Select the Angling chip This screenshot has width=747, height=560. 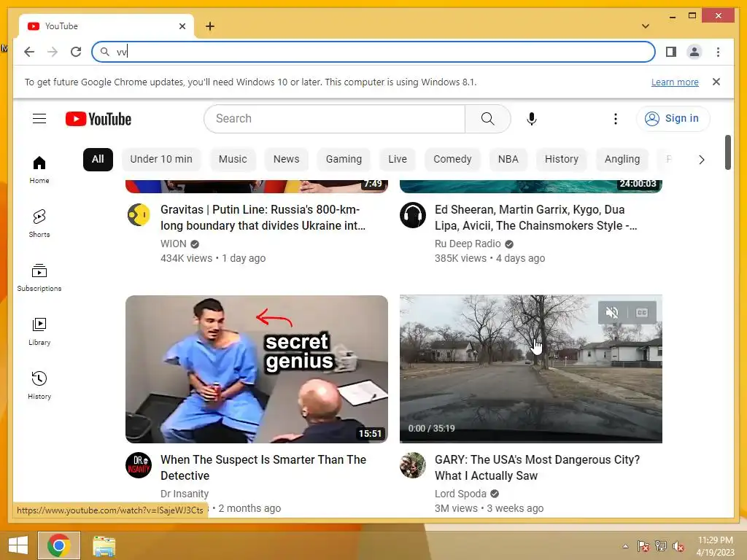tap(622, 159)
